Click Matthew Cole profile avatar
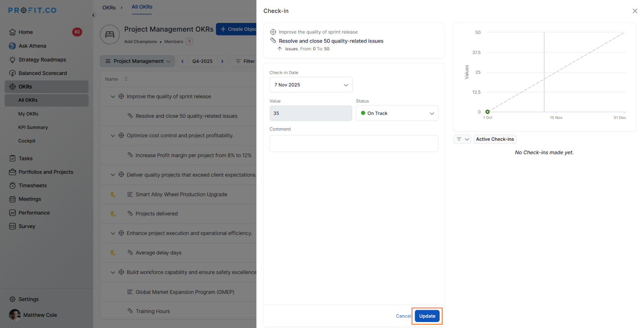This screenshot has width=644, height=328. [x=15, y=315]
